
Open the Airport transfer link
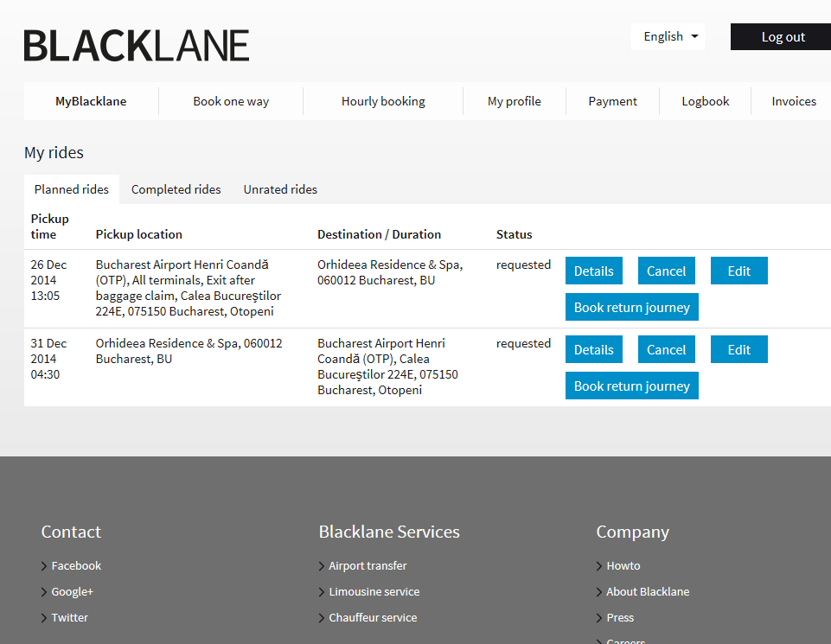(x=368, y=565)
